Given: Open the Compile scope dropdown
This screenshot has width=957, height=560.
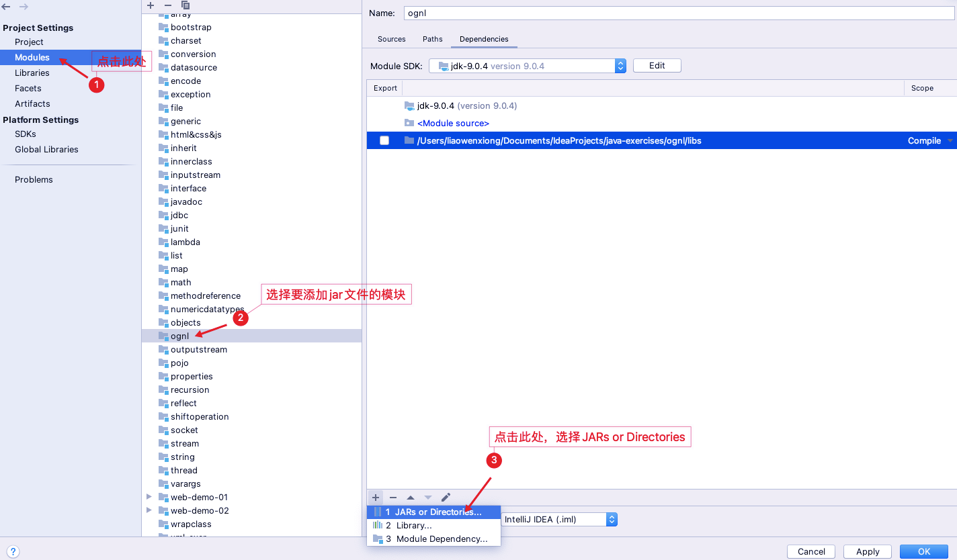Looking at the screenshot, I should click(x=950, y=140).
